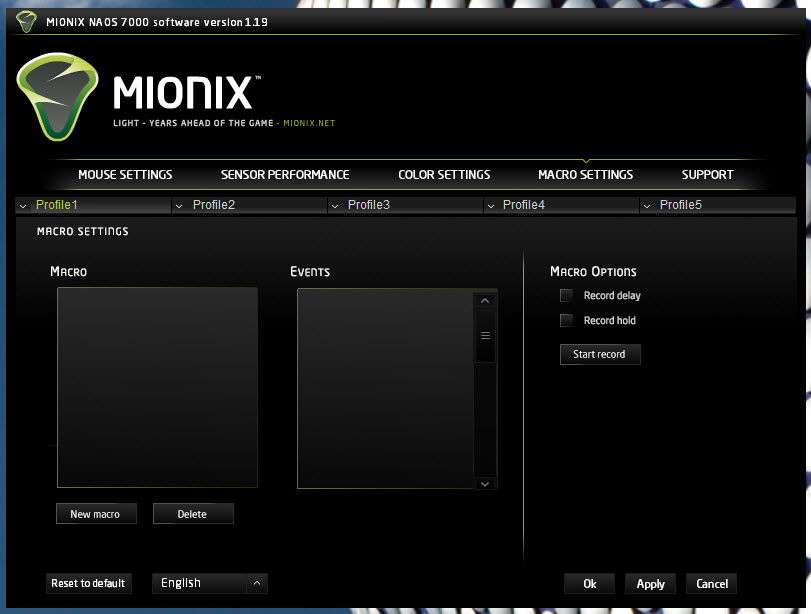
Task: Open the Support tab
Action: point(708,175)
